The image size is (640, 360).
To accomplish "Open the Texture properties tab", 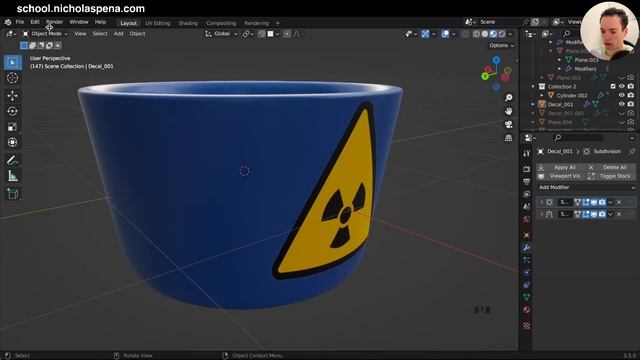I will pos(527,325).
